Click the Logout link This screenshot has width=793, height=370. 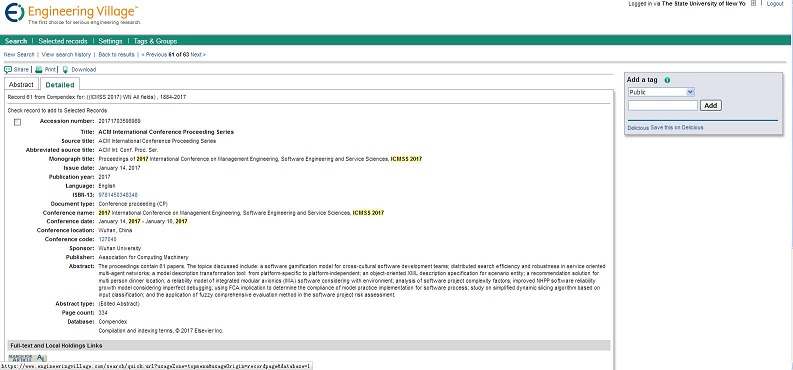pos(775,4)
